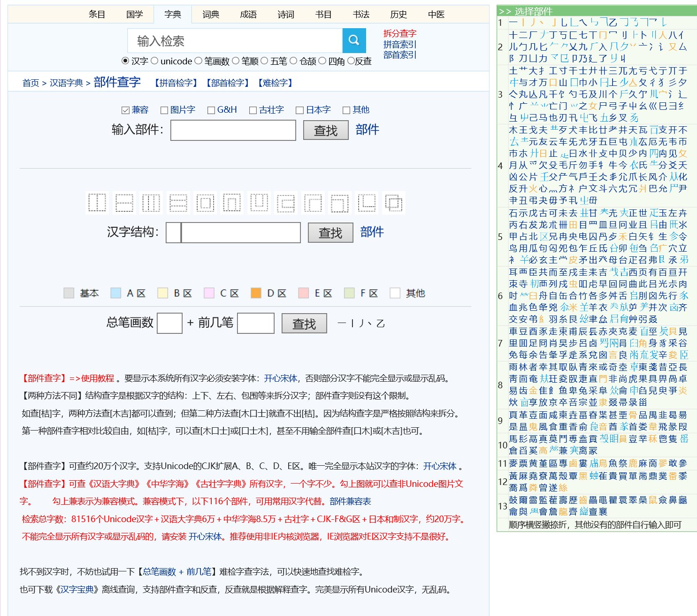Open the 诗词 tab
Image resolution: width=697 pixels, height=616 pixels.
coord(286,15)
